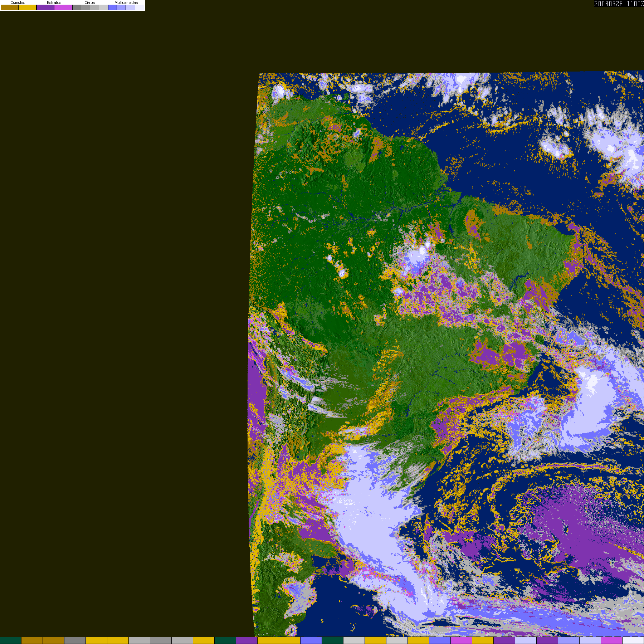
Task: Click the white cell in bottom color strip
Action: pyautogui.click(x=633, y=640)
